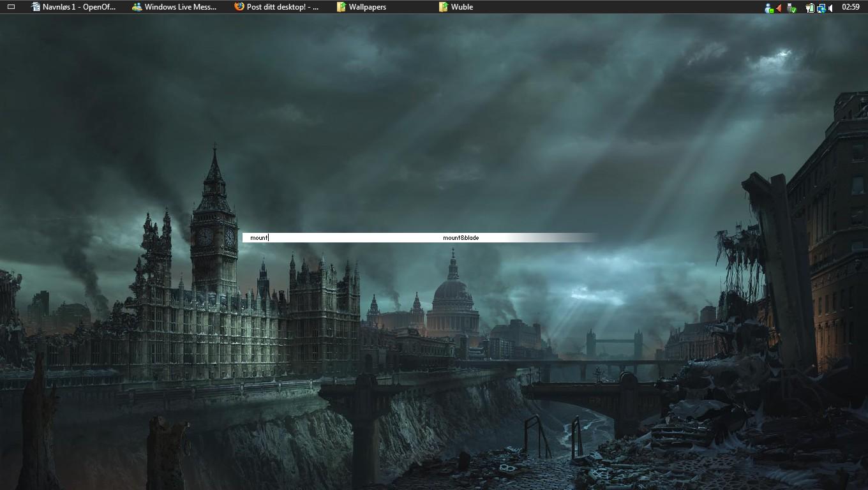Screen dimensions: 868x490
Task: Open the Windows Live Messenger taskbar window
Action: [175, 7]
